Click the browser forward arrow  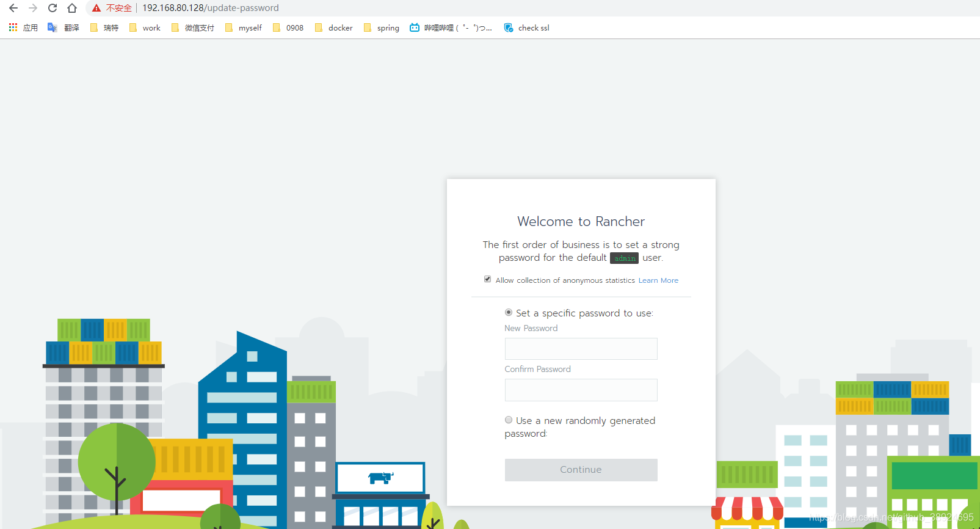33,8
